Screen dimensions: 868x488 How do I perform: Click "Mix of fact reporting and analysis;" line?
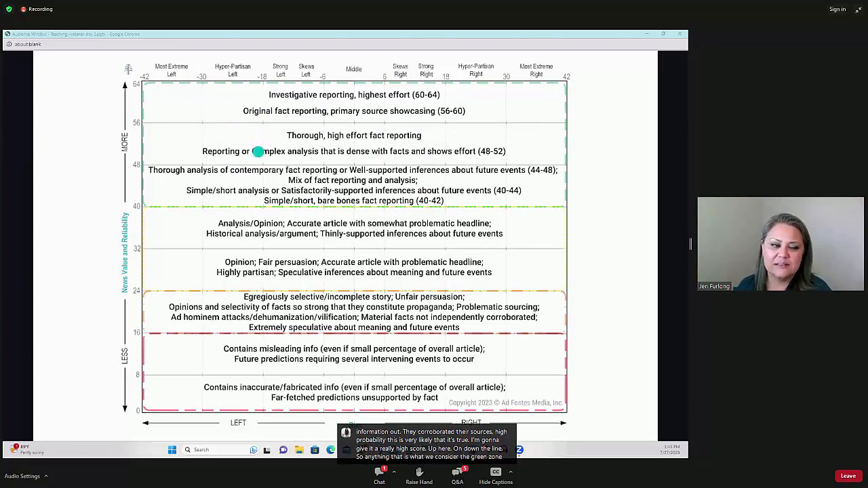[x=353, y=180]
